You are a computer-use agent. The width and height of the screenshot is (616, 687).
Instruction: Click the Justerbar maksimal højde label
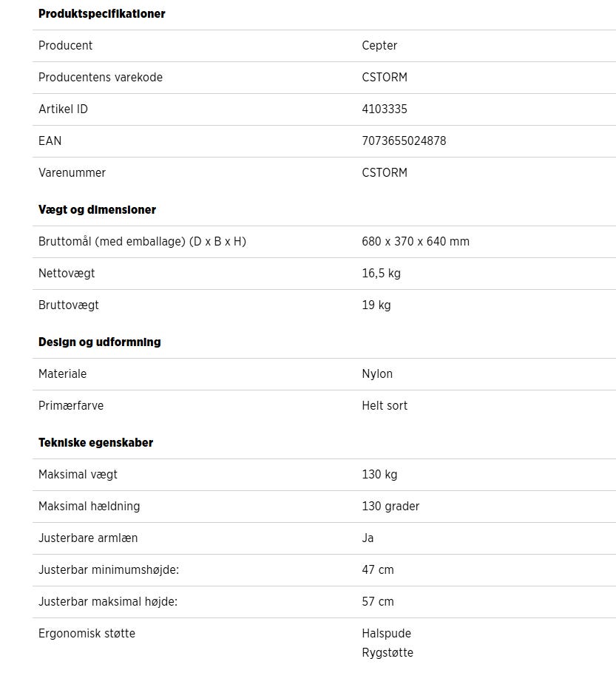click(x=108, y=602)
